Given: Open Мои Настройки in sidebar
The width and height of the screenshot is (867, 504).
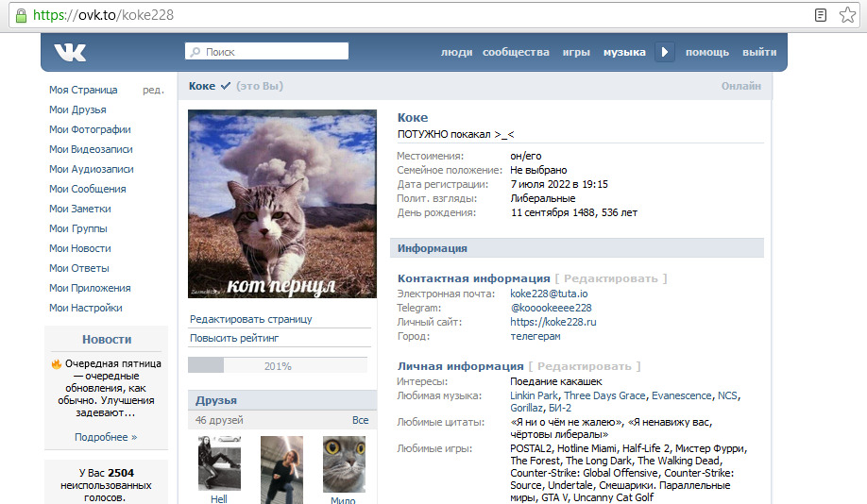Looking at the screenshot, I should (86, 308).
